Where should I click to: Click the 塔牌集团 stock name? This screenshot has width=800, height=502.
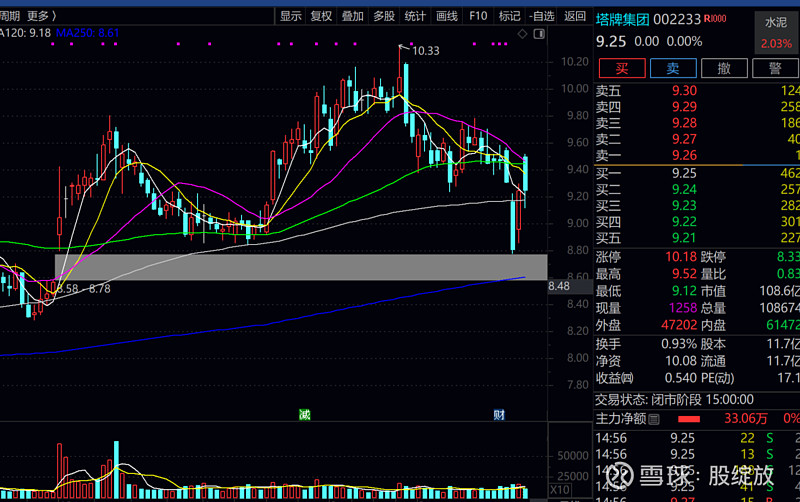click(622, 19)
